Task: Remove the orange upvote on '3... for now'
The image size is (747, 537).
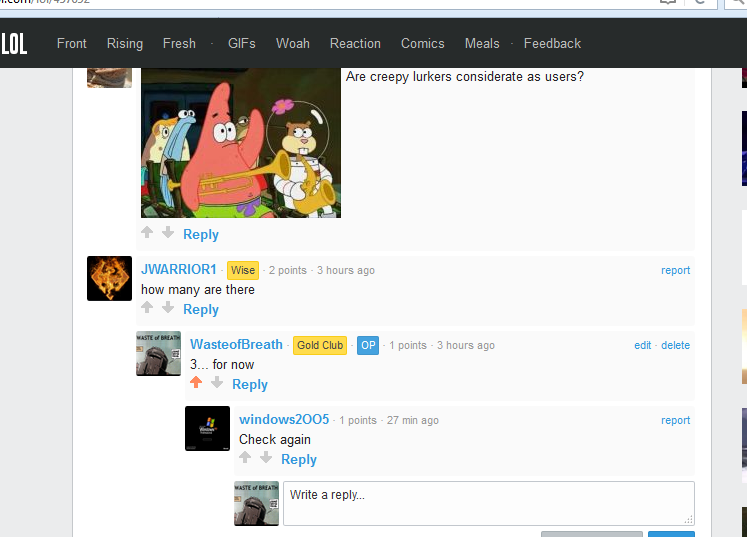Action: pyautogui.click(x=196, y=382)
